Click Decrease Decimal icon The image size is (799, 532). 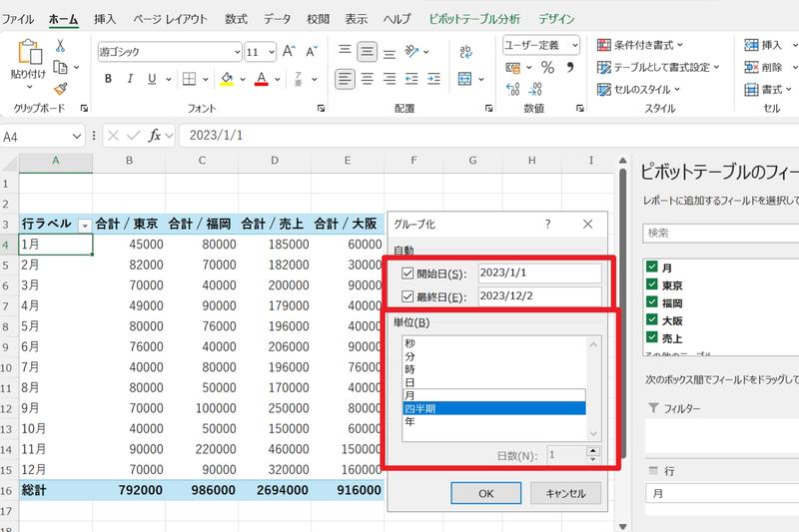tap(535, 90)
